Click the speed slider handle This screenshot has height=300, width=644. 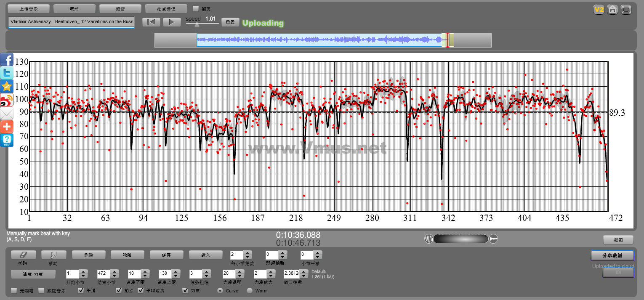coord(197,25)
